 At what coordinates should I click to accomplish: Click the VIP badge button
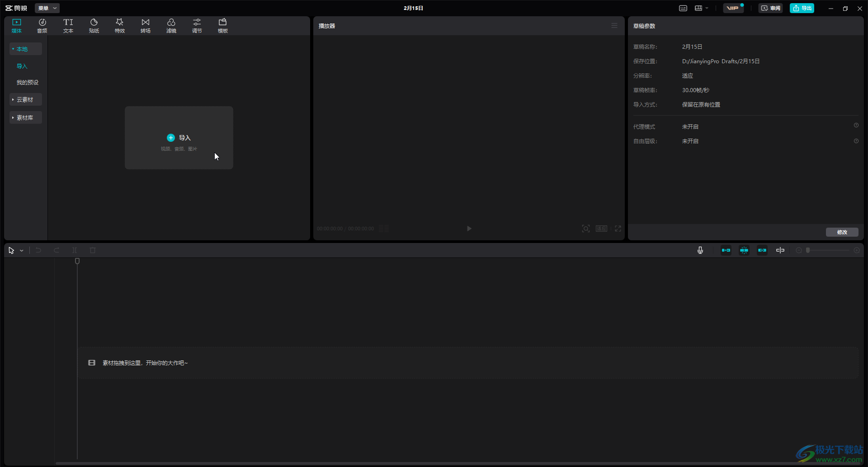733,8
